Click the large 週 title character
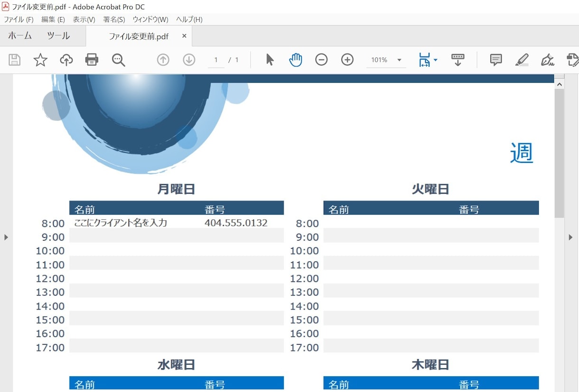579x392 pixels. pos(522,153)
